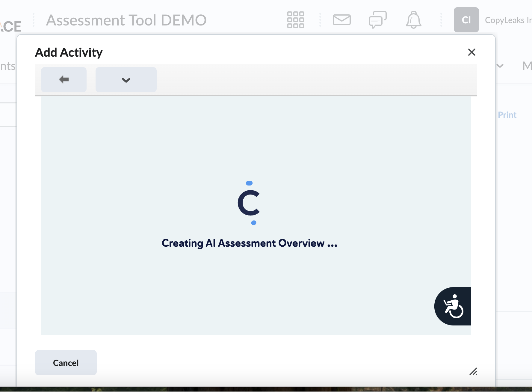Click the Add Activity heading

click(x=69, y=52)
